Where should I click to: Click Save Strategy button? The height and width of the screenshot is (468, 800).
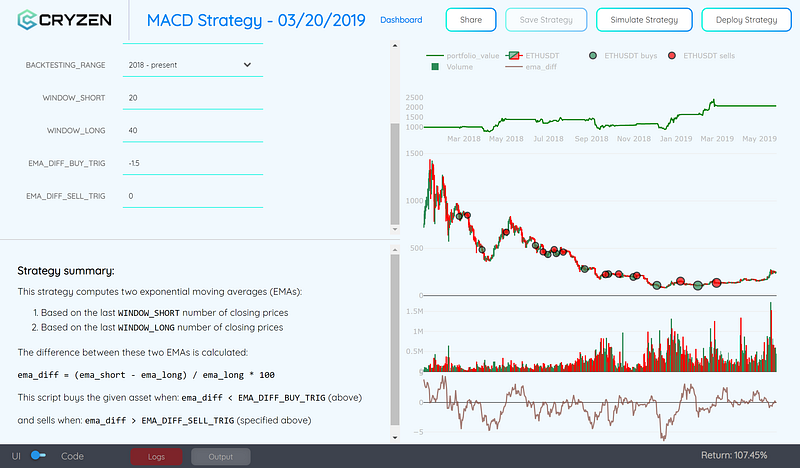point(546,20)
